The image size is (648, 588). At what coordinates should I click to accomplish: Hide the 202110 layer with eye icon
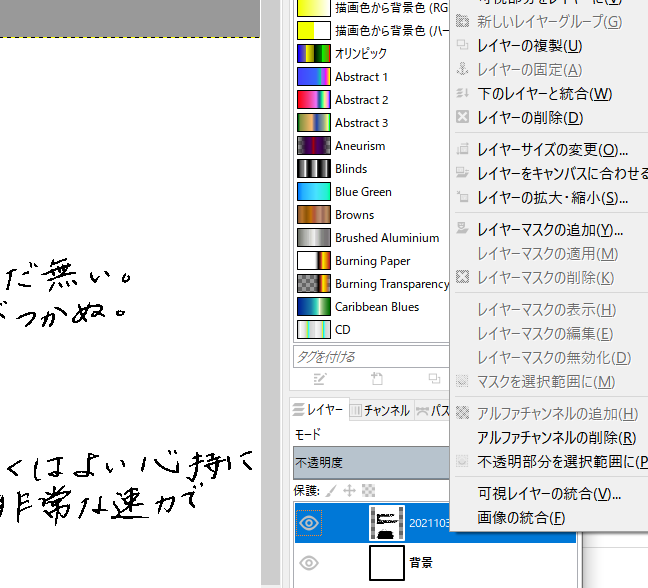pos(309,523)
